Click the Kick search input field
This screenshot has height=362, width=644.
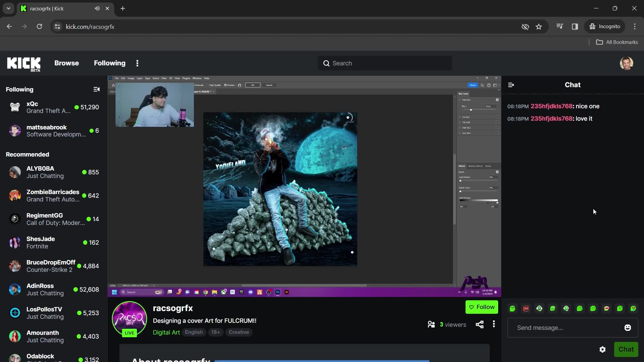385,63
